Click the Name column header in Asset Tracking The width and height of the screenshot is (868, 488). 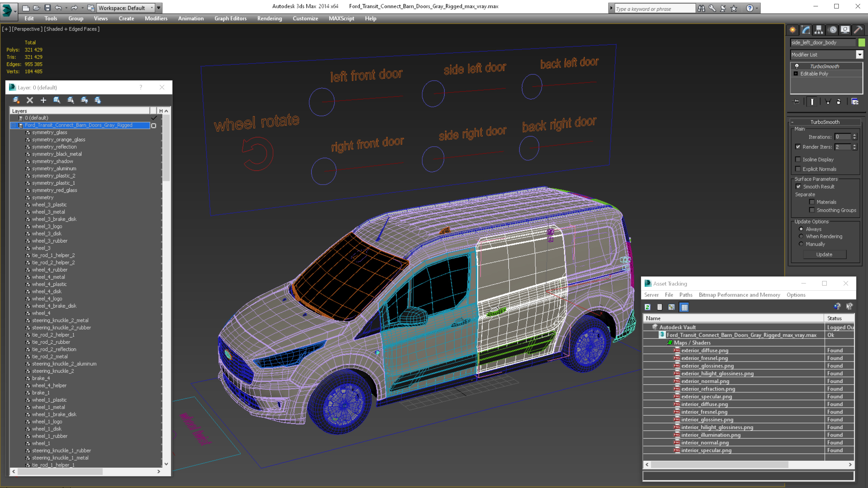(x=733, y=318)
